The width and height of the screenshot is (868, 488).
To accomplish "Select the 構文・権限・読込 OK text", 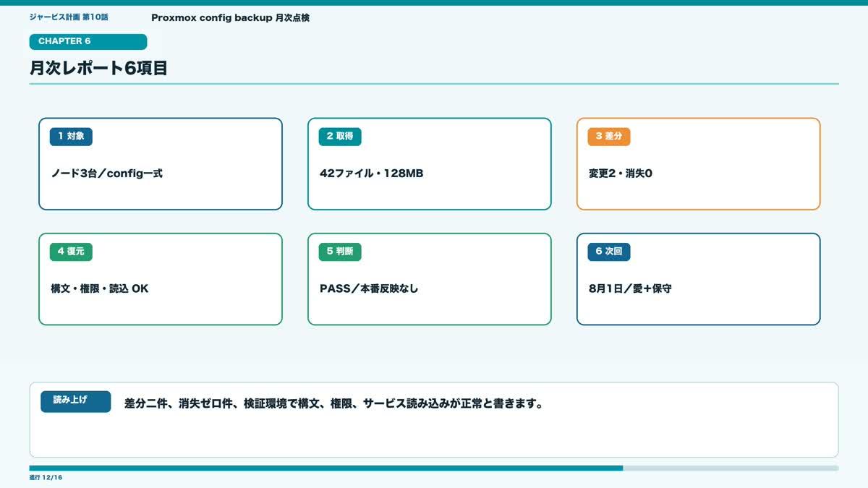I will (x=99, y=288).
